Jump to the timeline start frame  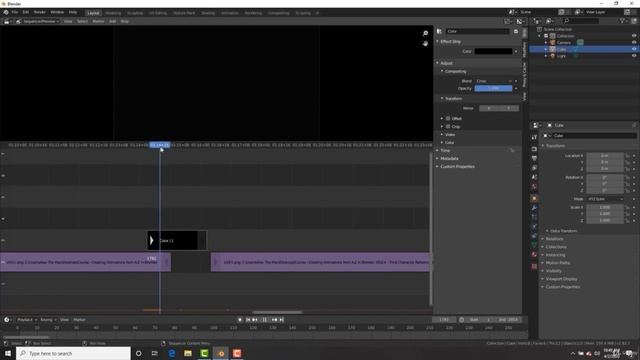pyautogui.click(x=248, y=320)
